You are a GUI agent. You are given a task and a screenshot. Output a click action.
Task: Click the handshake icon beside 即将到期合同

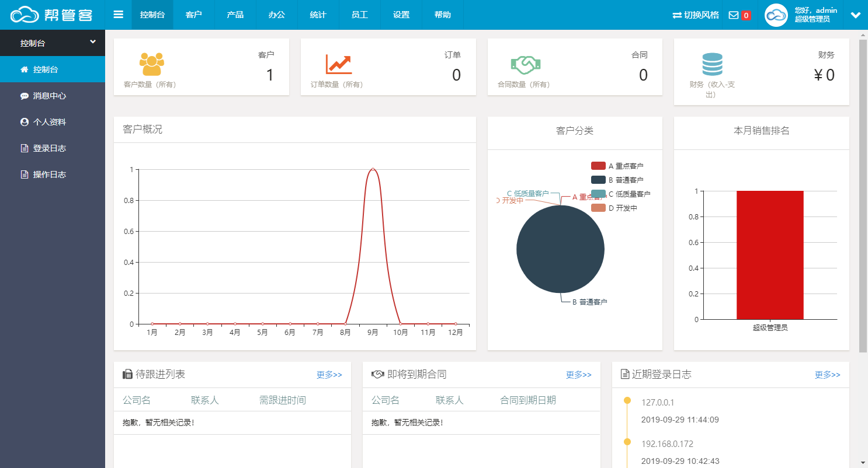(377, 374)
